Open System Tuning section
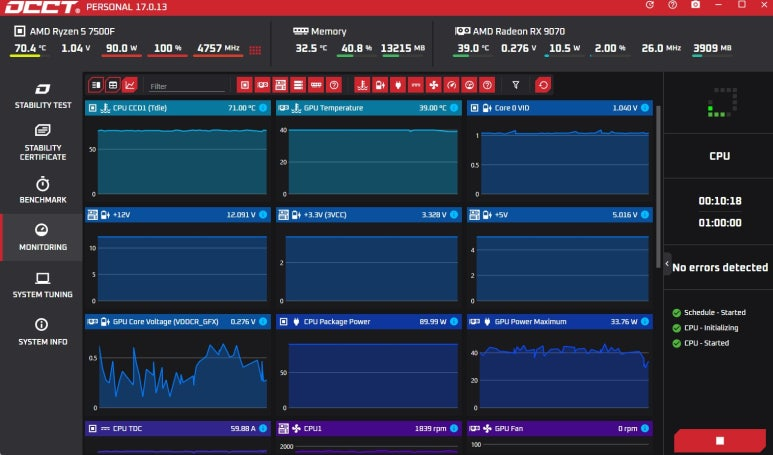The width and height of the screenshot is (773, 455). point(42,285)
